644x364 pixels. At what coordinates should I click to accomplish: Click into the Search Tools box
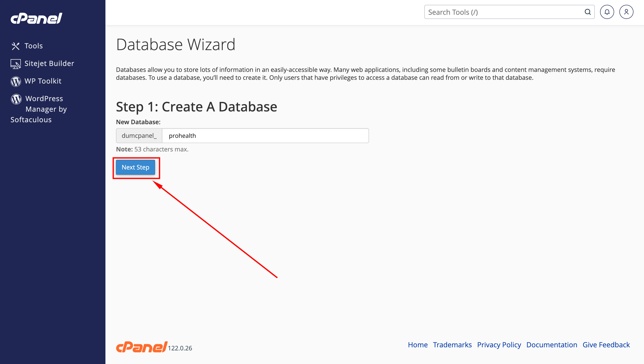505,12
